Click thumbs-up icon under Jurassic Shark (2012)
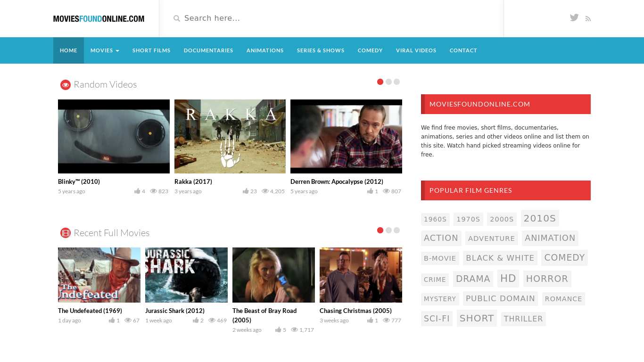644x362 pixels. tap(196, 320)
